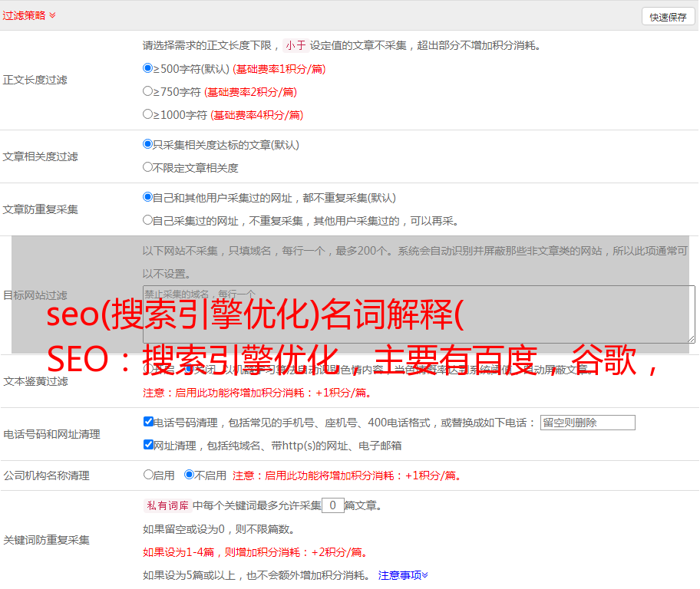This screenshot has width=700, height=589.
Task: Click the red 注意 note under 文本鉴黄过滤
Action: 257,393
